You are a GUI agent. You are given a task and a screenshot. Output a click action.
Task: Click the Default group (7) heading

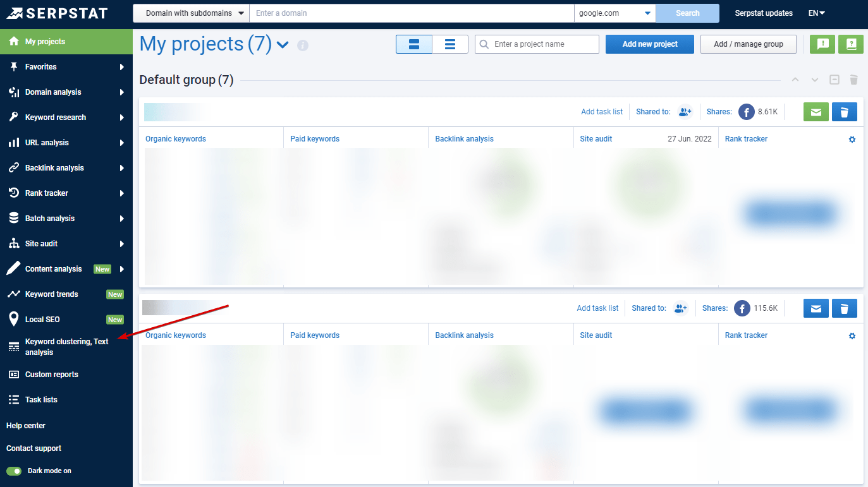pyautogui.click(x=186, y=80)
